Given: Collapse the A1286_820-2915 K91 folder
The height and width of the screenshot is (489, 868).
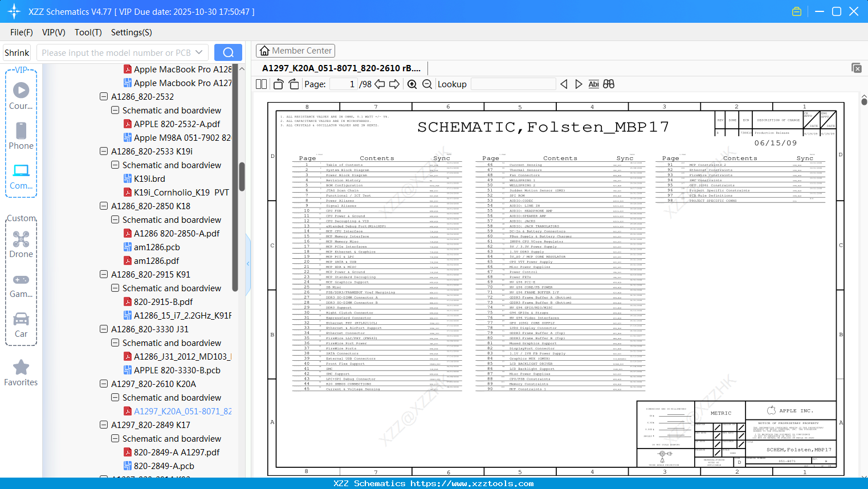Looking at the screenshot, I should coord(104,274).
